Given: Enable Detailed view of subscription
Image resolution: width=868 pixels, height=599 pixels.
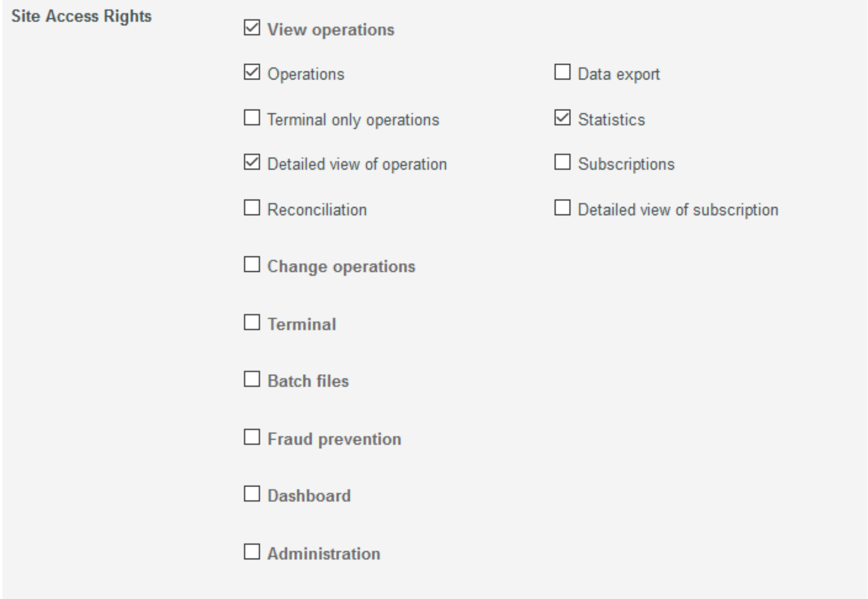Looking at the screenshot, I should 562,208.
